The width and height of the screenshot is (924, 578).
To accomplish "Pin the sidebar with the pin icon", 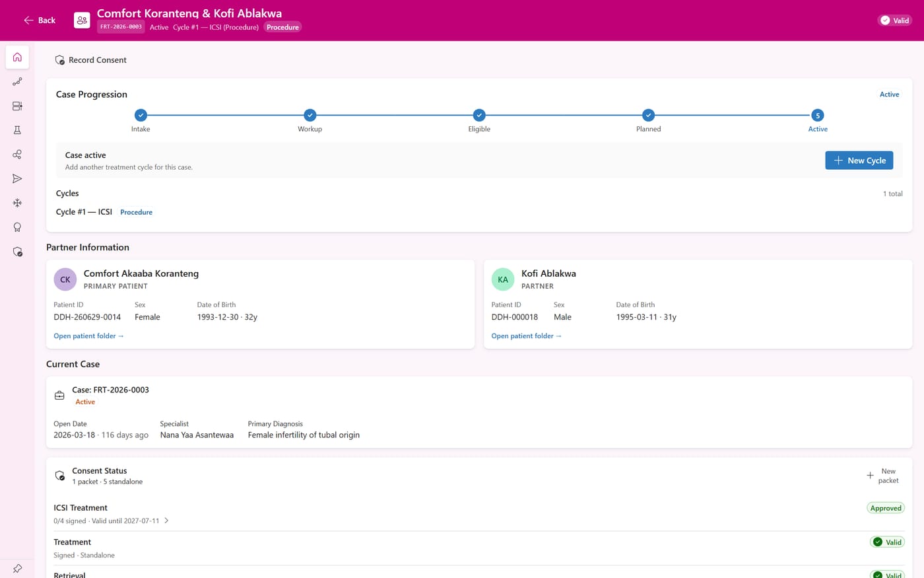I will coord(17,568).
